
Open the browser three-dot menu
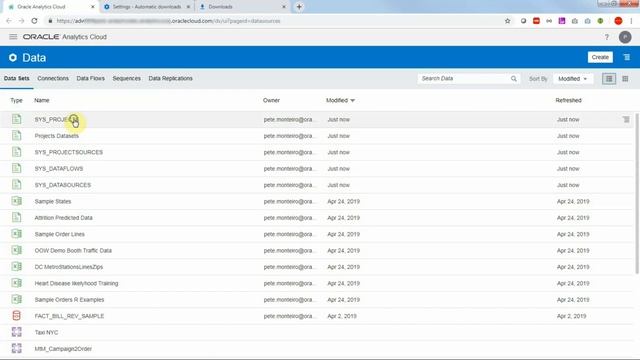click(631, 21)
